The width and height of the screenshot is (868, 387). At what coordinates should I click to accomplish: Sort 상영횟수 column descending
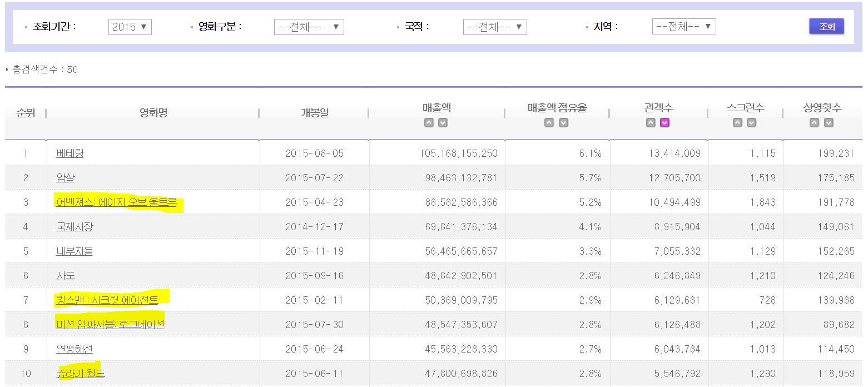[829, 123]
